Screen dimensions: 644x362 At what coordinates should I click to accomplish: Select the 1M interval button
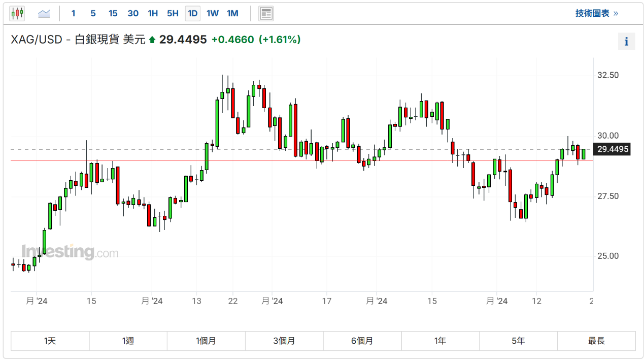coord(232,14)
